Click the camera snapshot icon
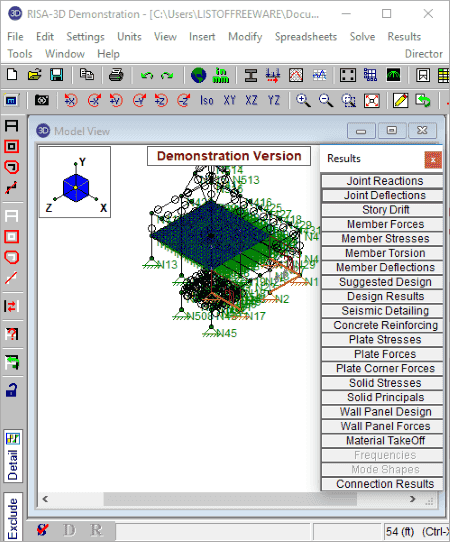Image resolution: width=450 pixels, height=542 pixels. (x=42, y=101)
